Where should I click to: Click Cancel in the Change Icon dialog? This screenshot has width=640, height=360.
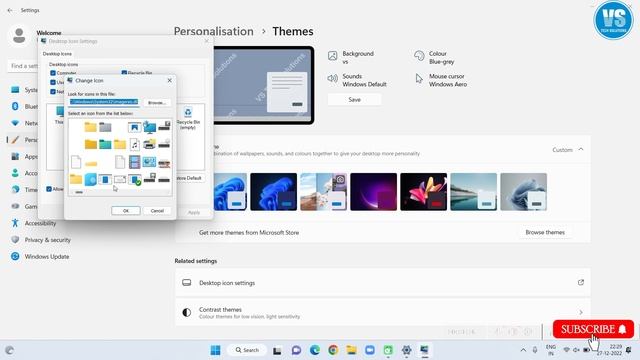click(157, 211)
